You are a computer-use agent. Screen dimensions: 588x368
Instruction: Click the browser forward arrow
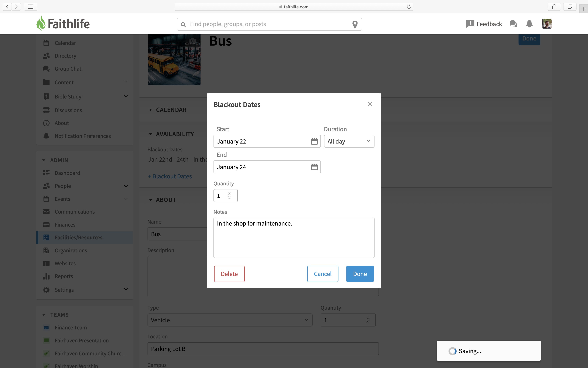[16, 7]
